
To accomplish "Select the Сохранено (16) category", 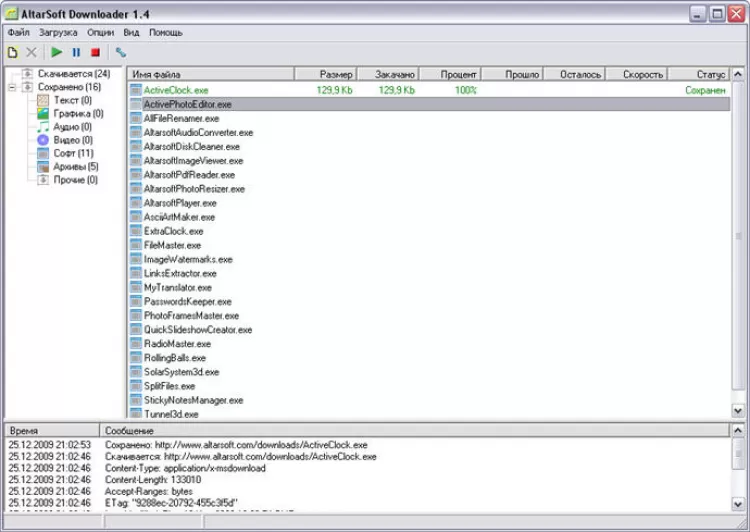I will (69, 87).
